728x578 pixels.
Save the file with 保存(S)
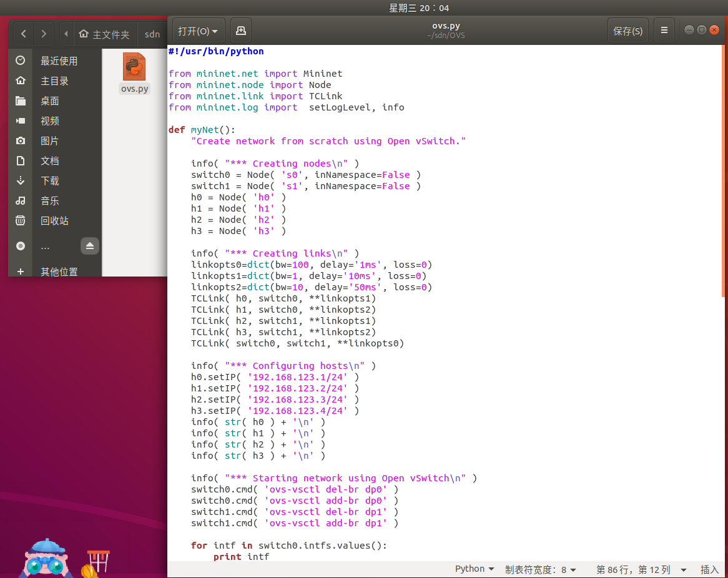coord(627,31)
